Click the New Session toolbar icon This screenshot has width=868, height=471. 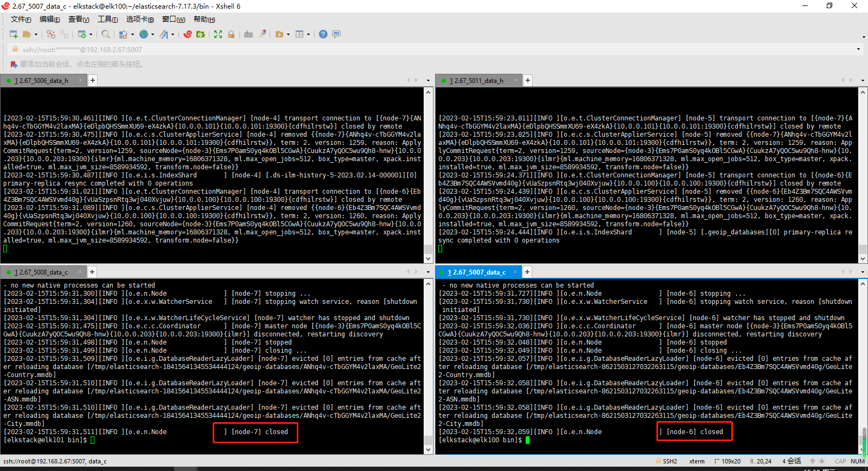point(14,34)
